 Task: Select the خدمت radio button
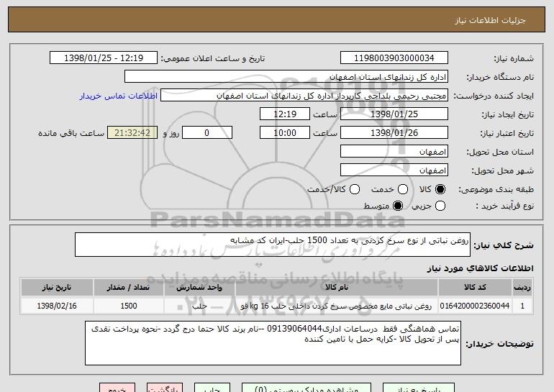403,190
